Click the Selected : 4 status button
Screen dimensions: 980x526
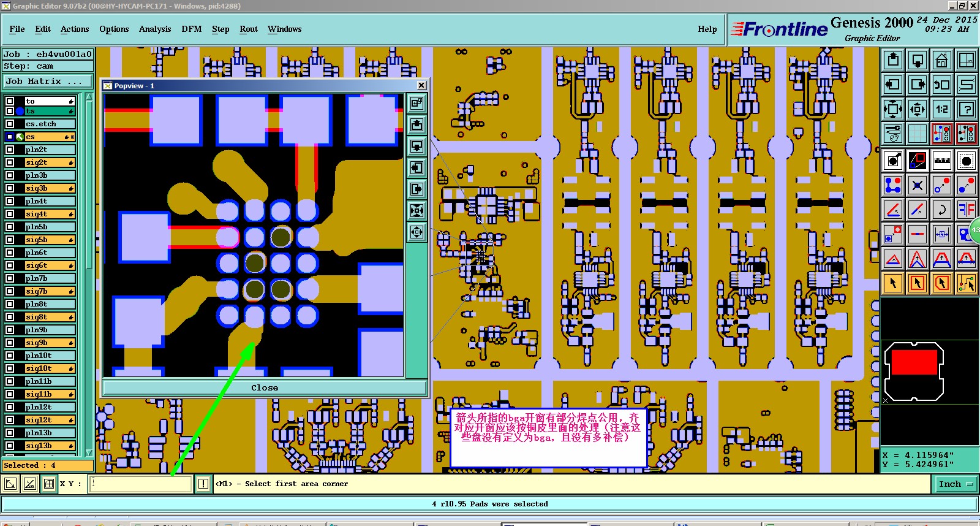pyautogui.click(x=46, y=465)
